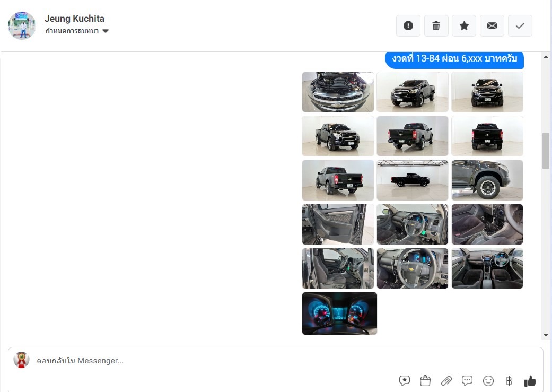This screenshot has width=552, height=392.
Task: Open the engine bay photo thumbnail
Action: [x=338, y=92]
